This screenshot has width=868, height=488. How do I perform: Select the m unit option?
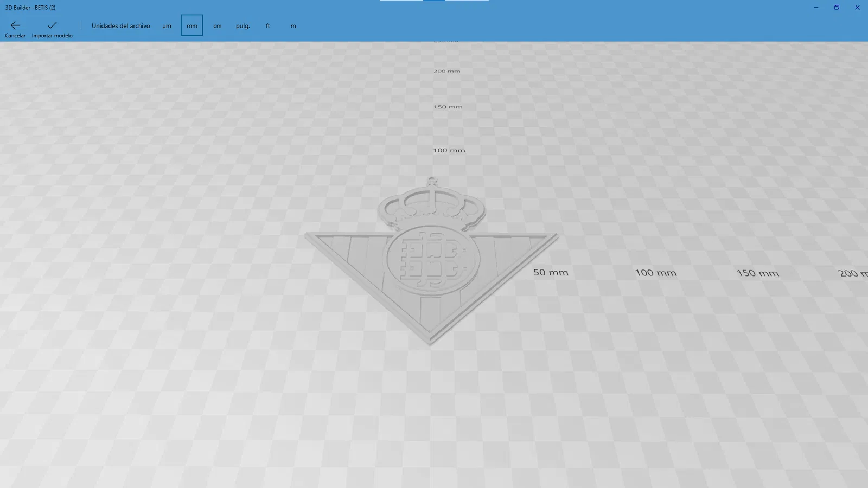tap(293, 25)
